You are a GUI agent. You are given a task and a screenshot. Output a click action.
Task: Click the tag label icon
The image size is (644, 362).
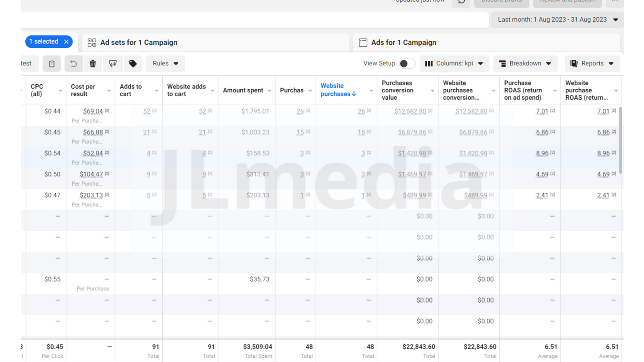coord(133,64)
